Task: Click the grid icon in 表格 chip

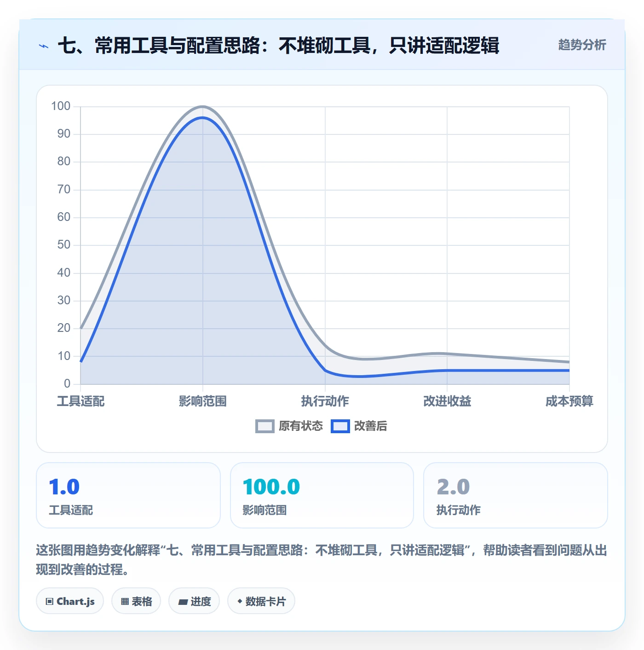Action: tap(125, 601)
